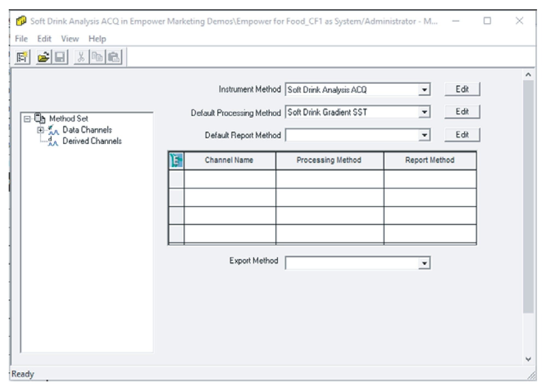The image size is (546, 392).
Task: Open the Edit menu
Action: click(x=44, y=39)
